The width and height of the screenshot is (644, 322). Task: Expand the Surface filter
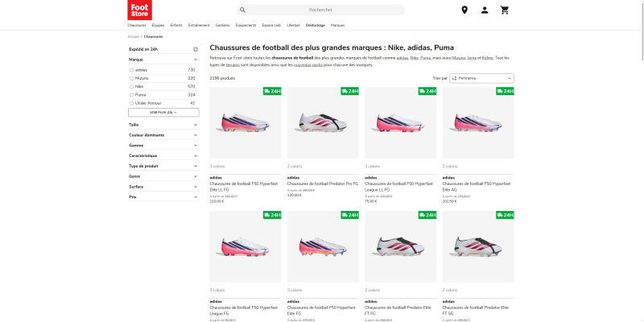[163, 187]
